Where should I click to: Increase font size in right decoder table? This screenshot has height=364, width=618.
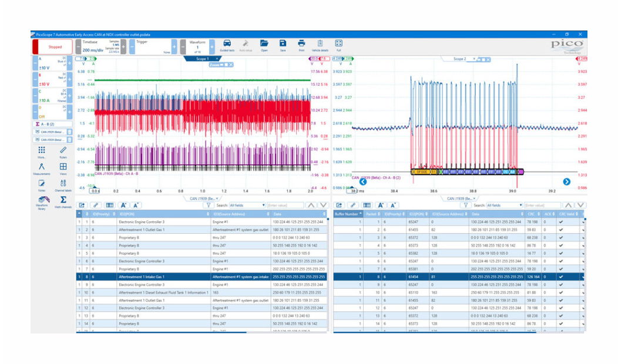[x=380, y=205]
